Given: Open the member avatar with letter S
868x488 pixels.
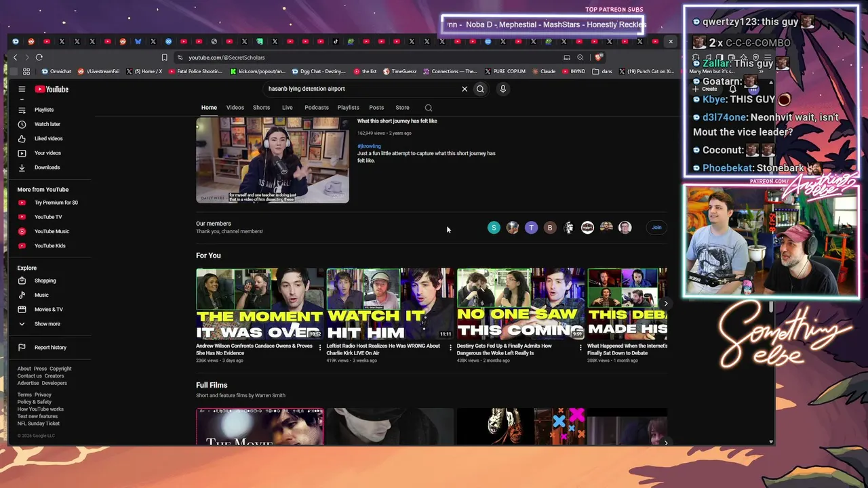Looking at the screenshot, I should point(494,228).
